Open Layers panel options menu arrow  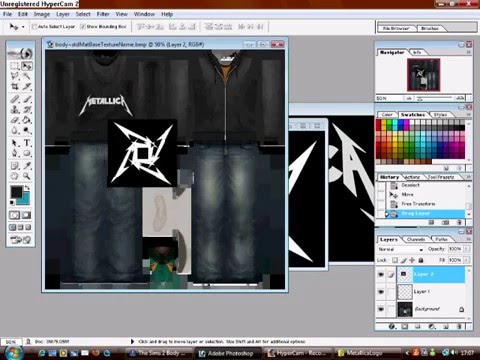(468, 239)
